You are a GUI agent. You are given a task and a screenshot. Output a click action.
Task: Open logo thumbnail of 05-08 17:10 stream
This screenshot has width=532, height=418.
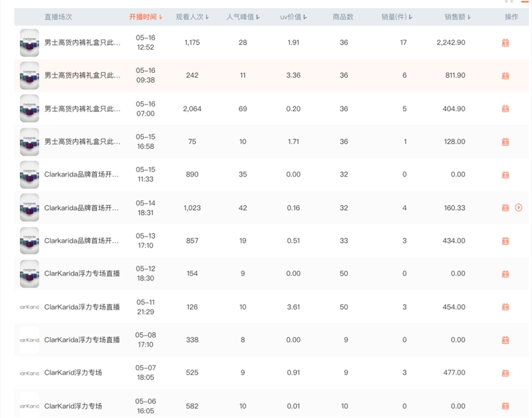click(29, 340)
